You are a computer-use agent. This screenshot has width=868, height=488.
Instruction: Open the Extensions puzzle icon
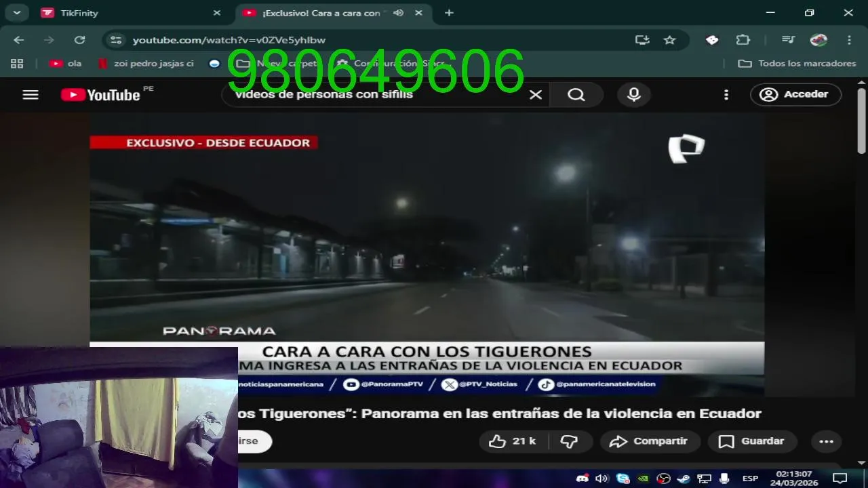(x=743, y=40)
